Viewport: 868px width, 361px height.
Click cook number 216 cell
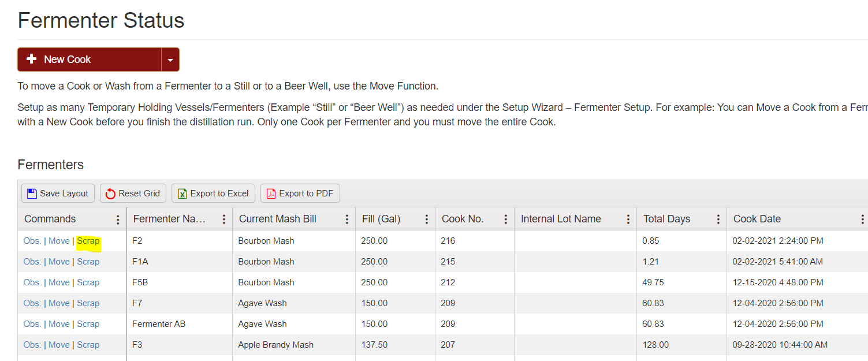pyautogui.click(x=475, y=241)
